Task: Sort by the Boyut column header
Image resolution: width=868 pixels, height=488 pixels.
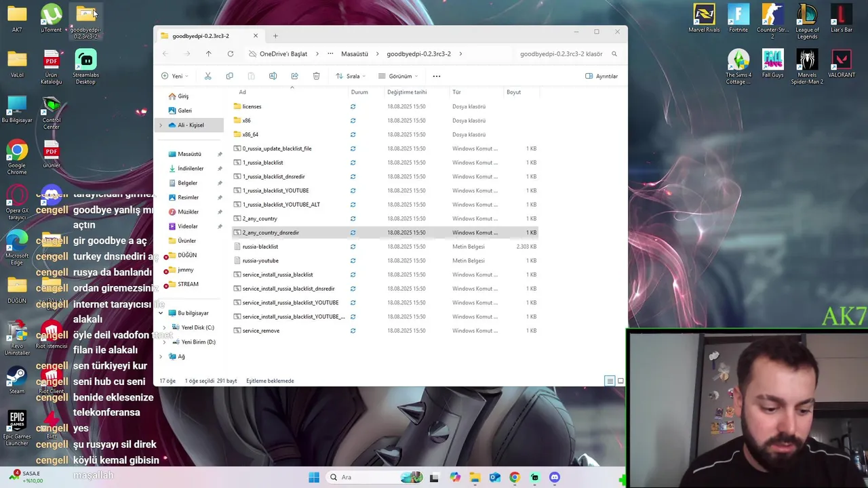Action: (513, 92)
